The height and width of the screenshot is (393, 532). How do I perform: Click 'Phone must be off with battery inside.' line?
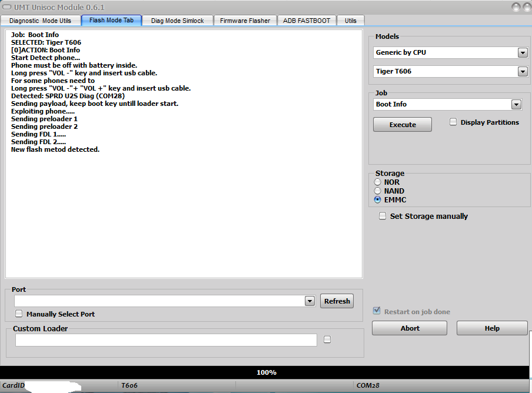[74, 65]
